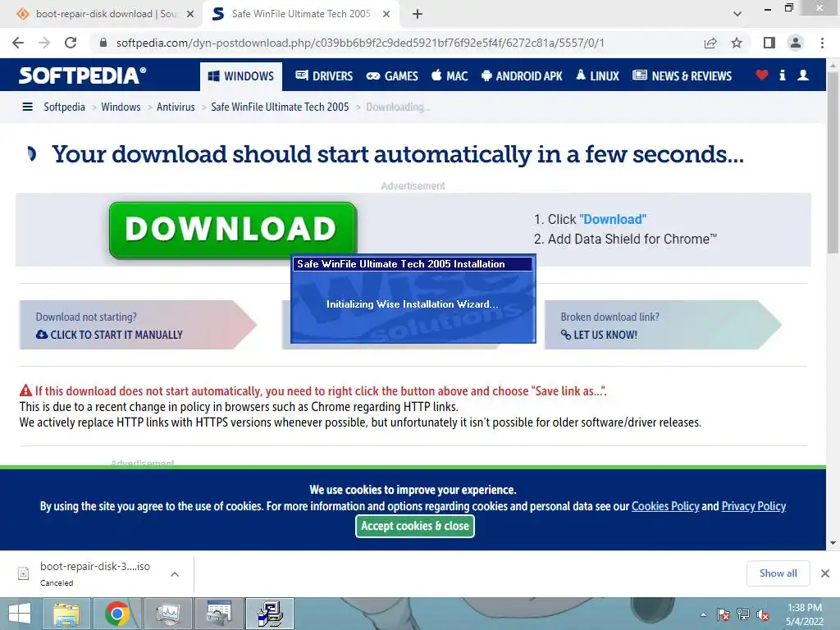Viewport: 840px width, 630px height.
Task: Reload the current page
Action: (71, 43)
